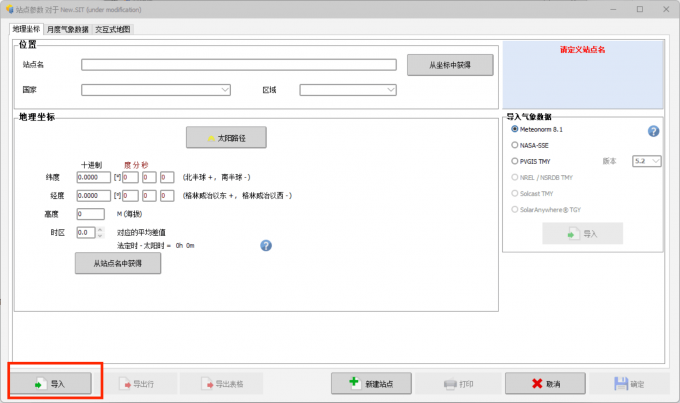The image size is (680, 403).
Task: Click the PVsyst app icon in title bar
Action: point(9,9)
